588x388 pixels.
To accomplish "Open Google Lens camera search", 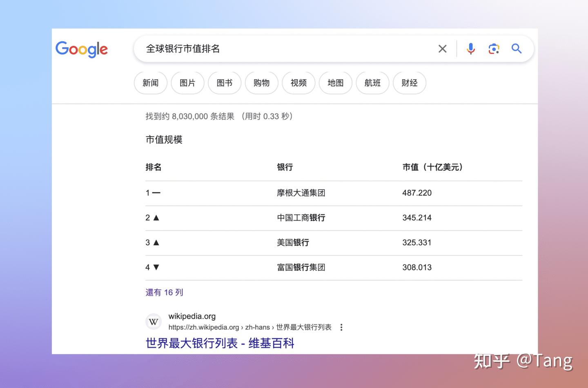I will coord(494,49).
